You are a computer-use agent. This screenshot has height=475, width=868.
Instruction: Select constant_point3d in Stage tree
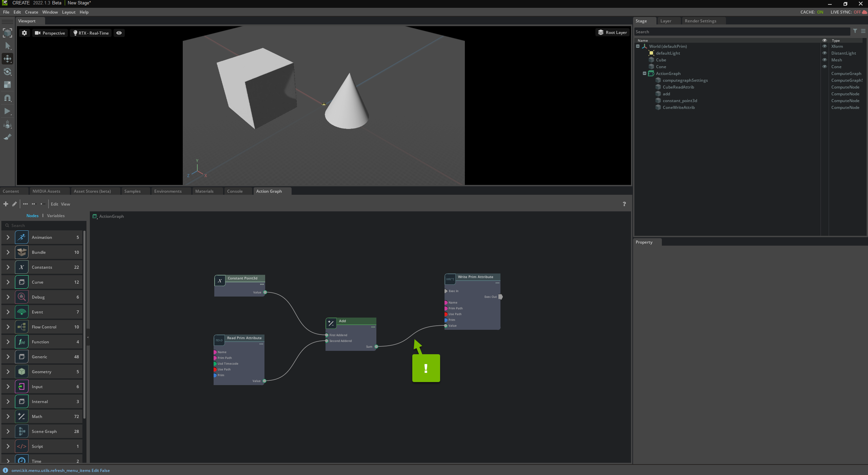coord(680,100)
